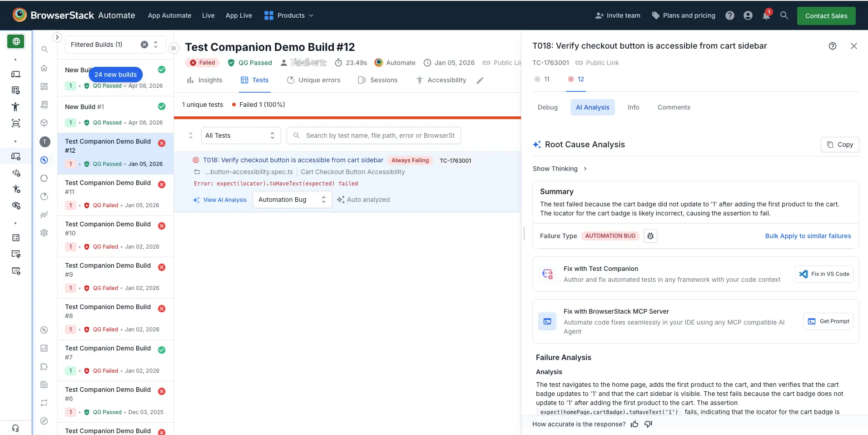Click the Get Prompt button
Screen dimensions: 868x435
pyautogui.click(x=828, y=321)
